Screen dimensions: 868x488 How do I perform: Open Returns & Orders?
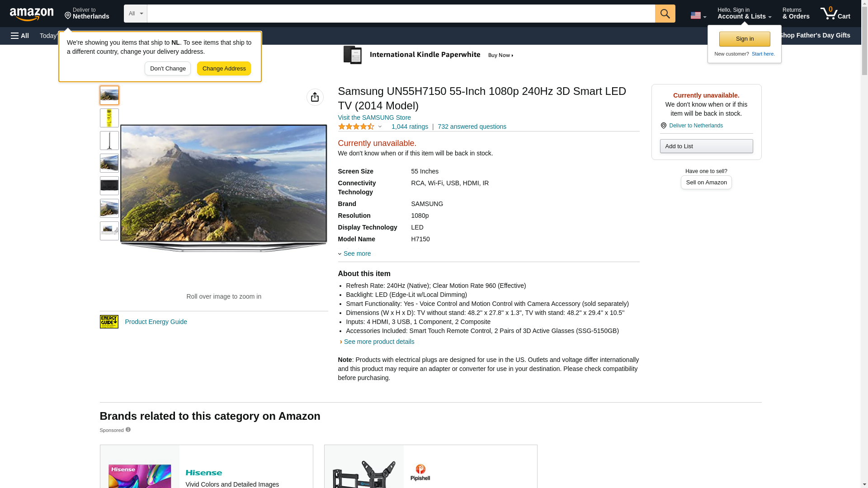[796, 14]
